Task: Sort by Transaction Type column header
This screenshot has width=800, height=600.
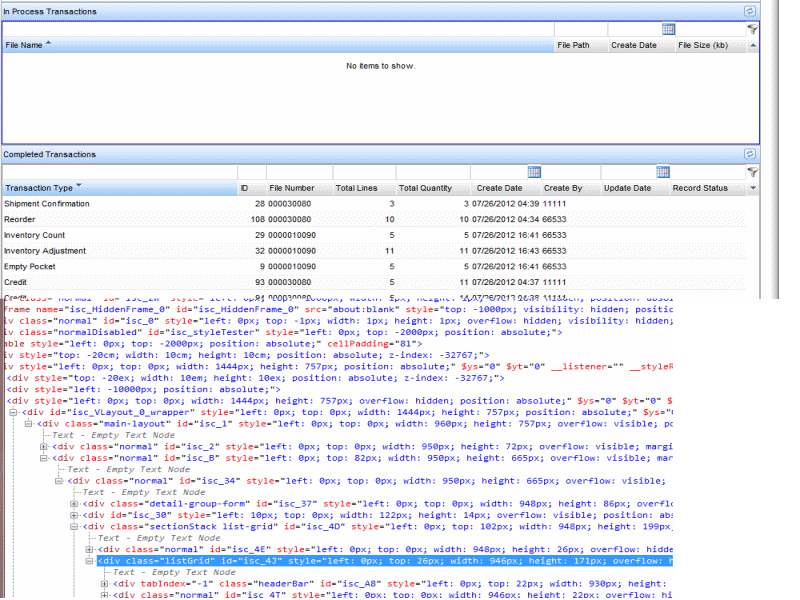Action: click(40, 188)
